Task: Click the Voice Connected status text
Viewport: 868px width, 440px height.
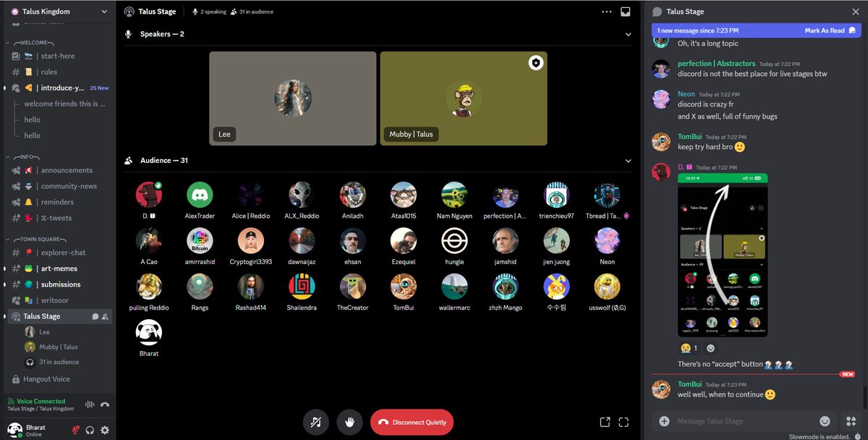Action: point(41,401)
